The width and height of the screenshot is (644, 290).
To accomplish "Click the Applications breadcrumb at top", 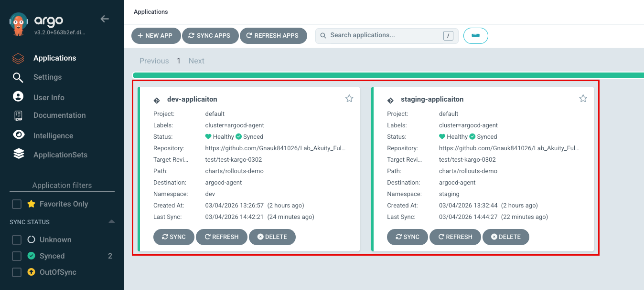I will tap(151, 11).
